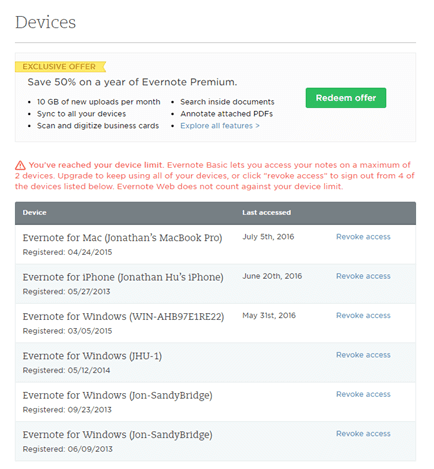The image size is (434, 469).
Task: Revoke access for Jonathan Hu's iPhone
Action: tap(363, 276)
